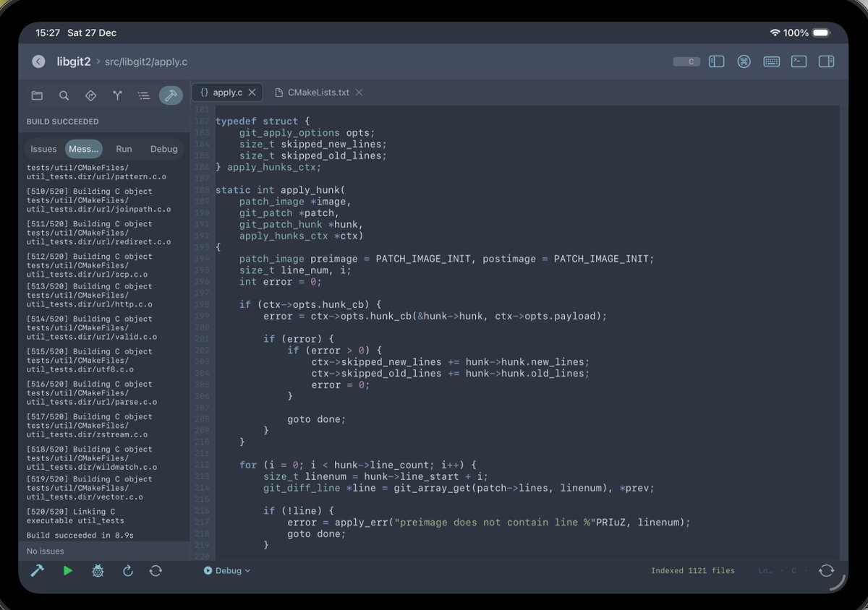
Task: Click the static int apply_hunk( line
Action: click(x=281, y=190)
